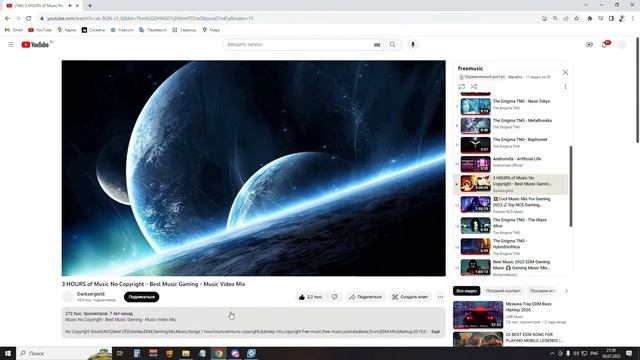Click the main video player
Viewport: 640px width, 360px height.
point(253,168)
